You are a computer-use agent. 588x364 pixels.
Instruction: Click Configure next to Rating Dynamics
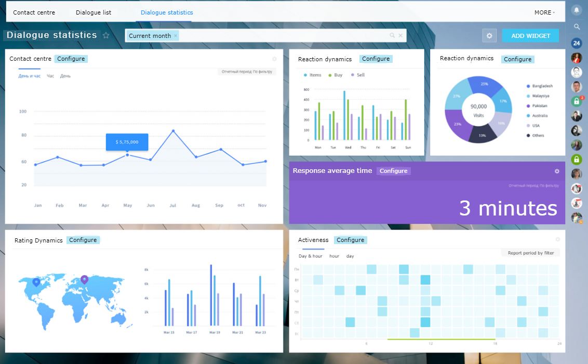(x=83, y=240)
